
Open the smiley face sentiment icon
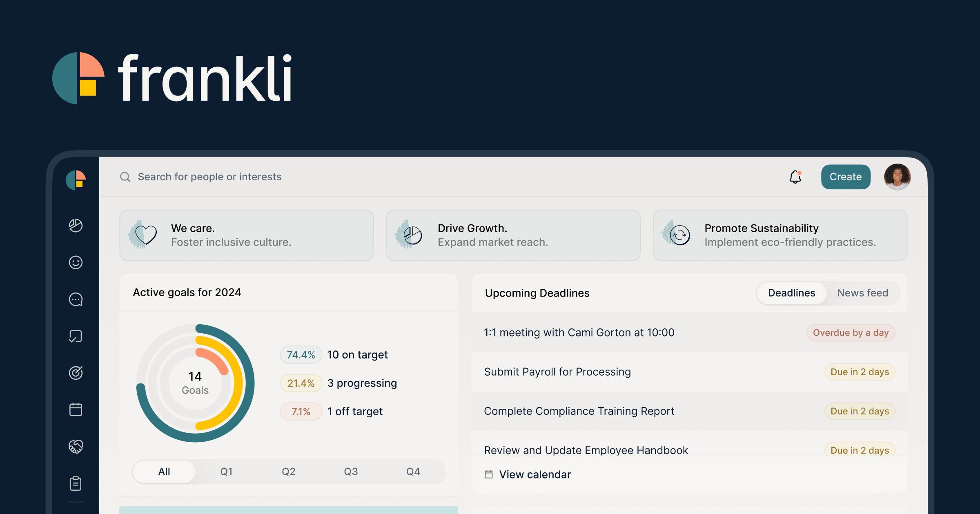76,262
